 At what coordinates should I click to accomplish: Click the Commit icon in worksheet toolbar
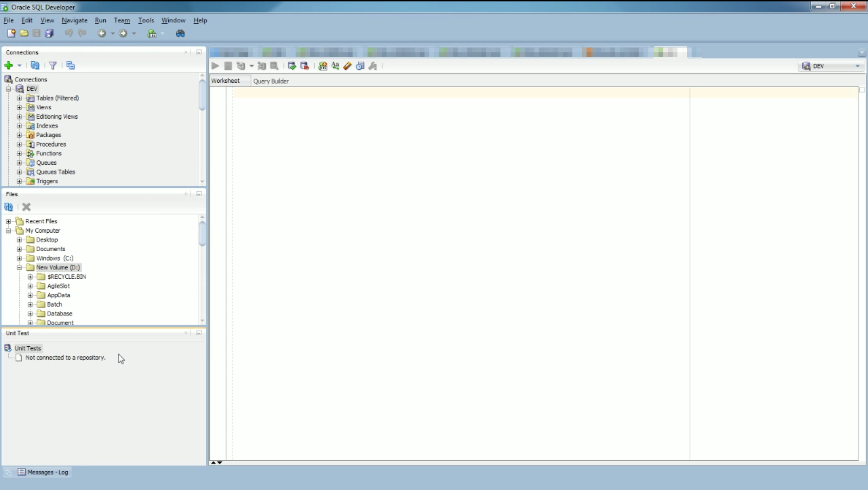[292, 66]
